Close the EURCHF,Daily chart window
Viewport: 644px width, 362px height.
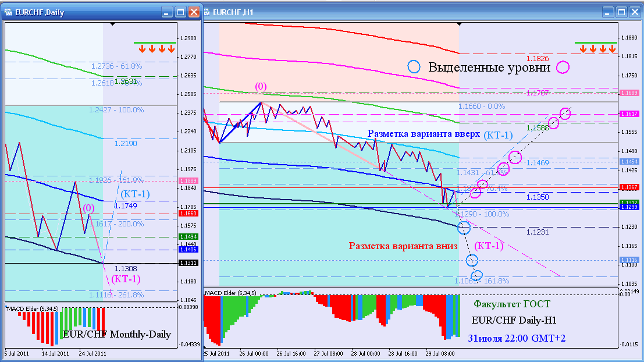(194, 12)
